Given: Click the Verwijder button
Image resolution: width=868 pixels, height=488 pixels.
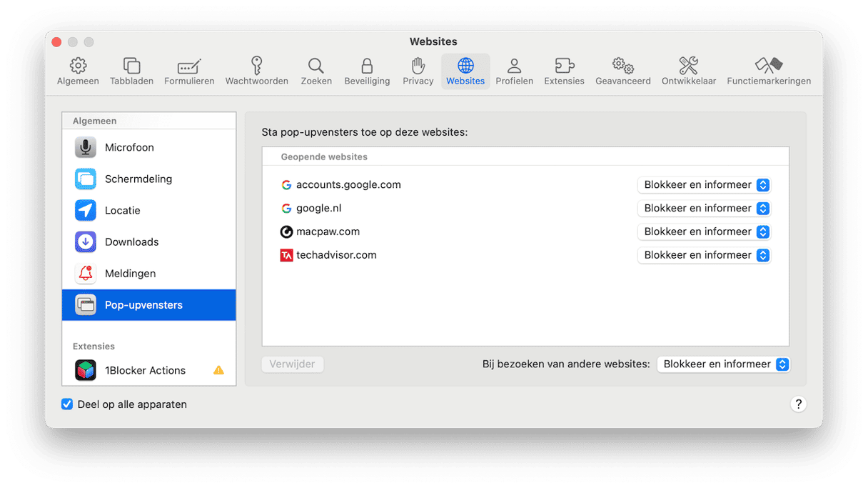Looking at the screenshot, I should (x=293, y=364).
